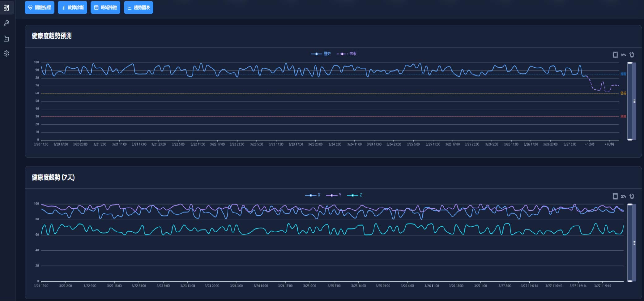The image size is (644, 301).
Task: Click the vertical zoom slider on prediction chart
Action: (630, 101)
